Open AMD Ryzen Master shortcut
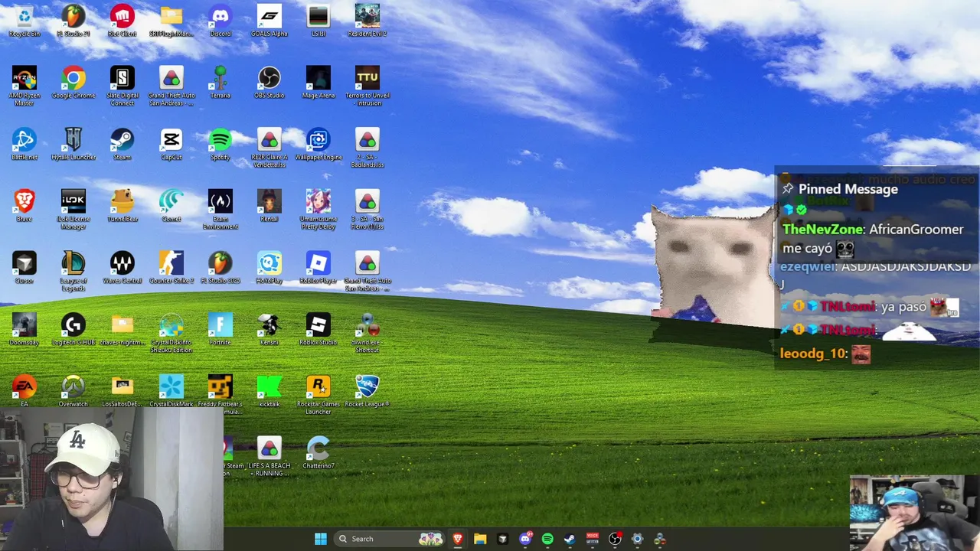 click(24, 86)
